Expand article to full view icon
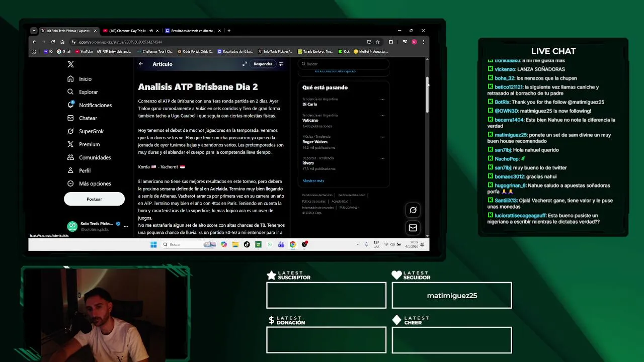The image size is (644, 362). (x=245, y=64)
